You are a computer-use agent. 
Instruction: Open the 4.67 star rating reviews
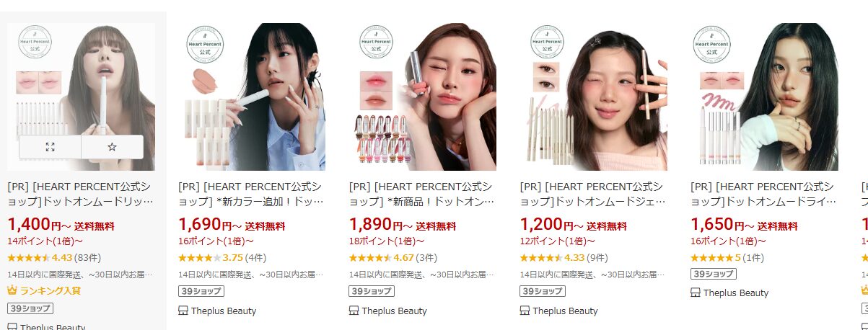tap(393, 257)
